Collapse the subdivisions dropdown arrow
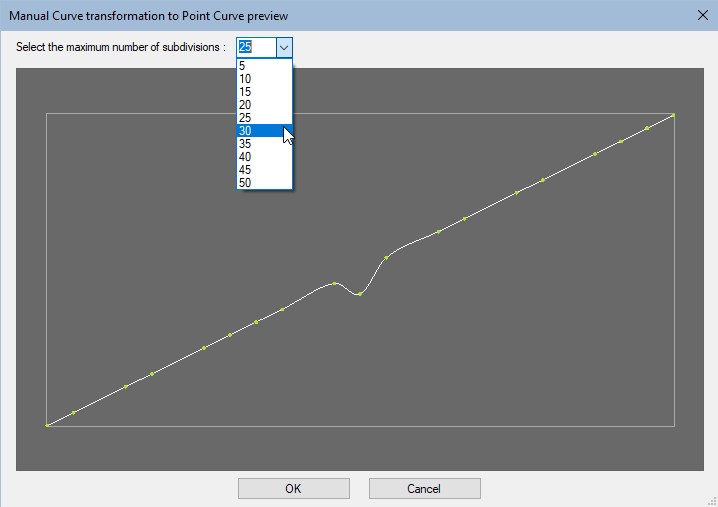The height and width of the screenshot is (507, 718). coord(284,47)
